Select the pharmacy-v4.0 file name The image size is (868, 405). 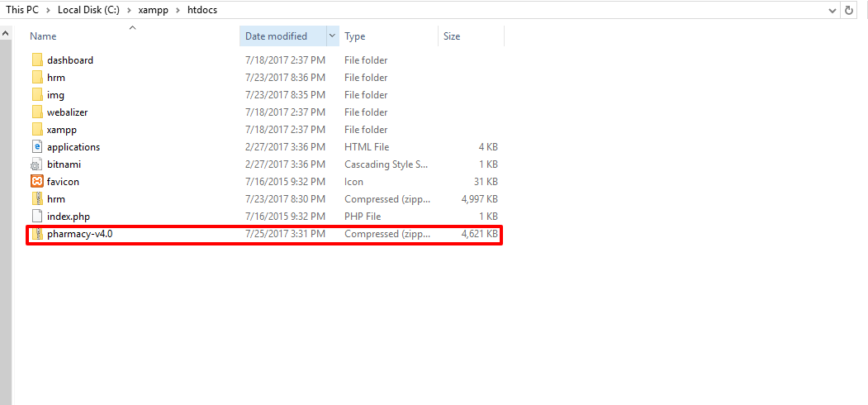coord(80,234)
